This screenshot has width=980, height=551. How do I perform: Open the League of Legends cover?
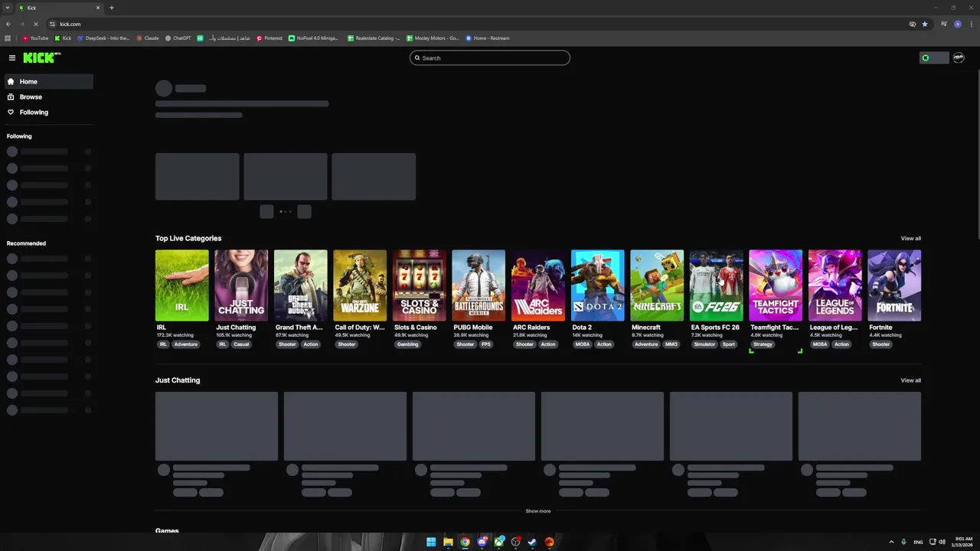coord(835,285)
